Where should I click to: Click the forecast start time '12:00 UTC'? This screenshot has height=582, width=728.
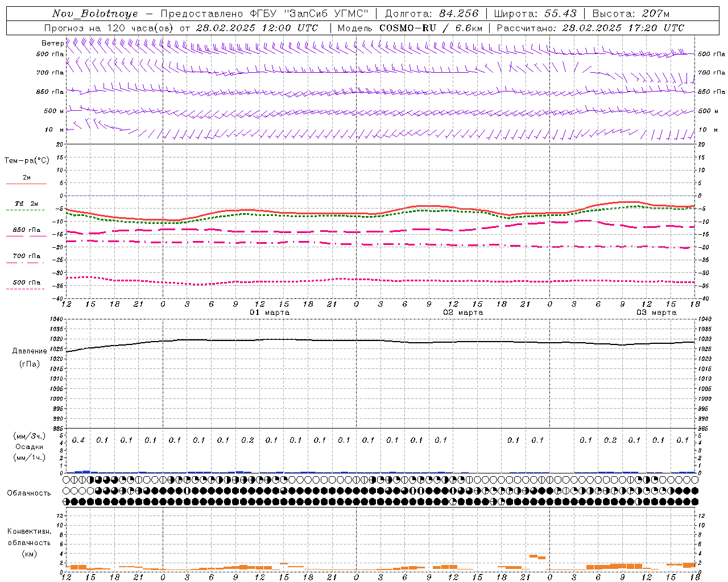(291, 28)
